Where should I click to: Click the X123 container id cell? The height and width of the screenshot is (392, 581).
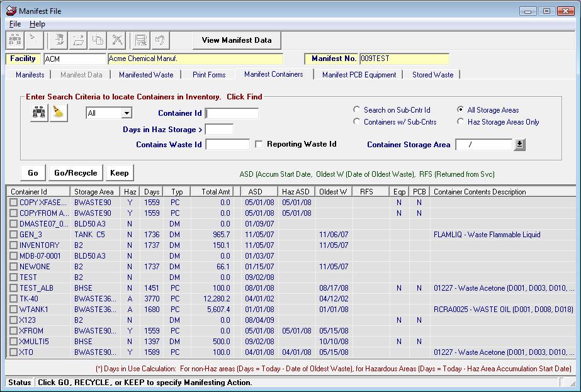tap(28, 320)
